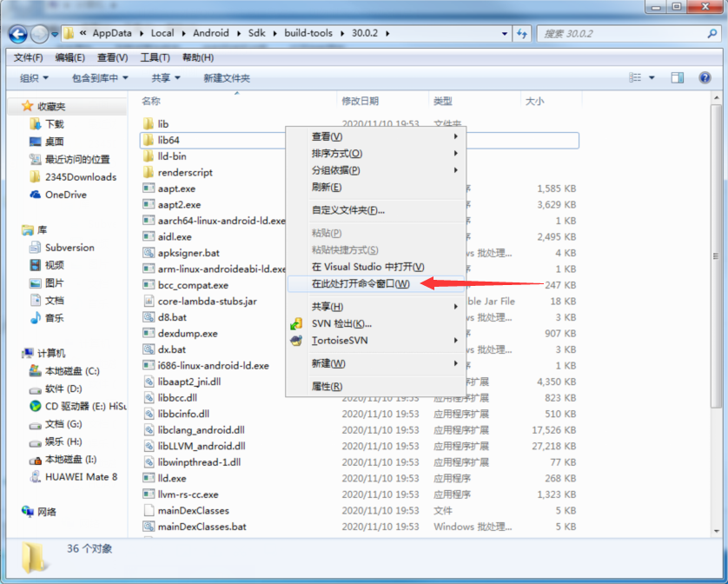The height and width of the screenshot is (584, 728).
Task: Click 在此处打开命令窗口(W)
Action: 376,283
